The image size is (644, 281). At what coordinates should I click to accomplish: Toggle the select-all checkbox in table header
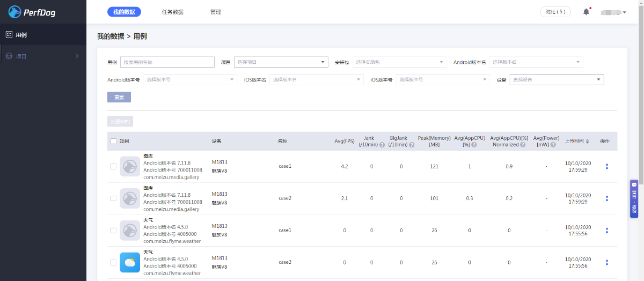click(113, 142)
